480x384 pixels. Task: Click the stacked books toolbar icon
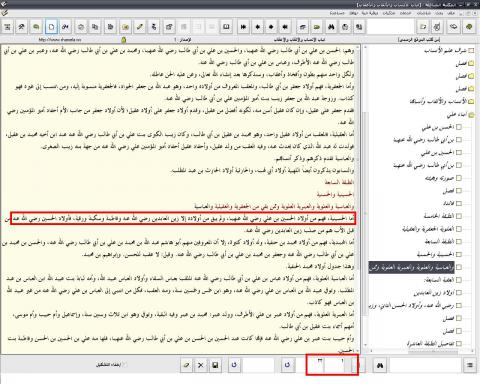point(303,27)
